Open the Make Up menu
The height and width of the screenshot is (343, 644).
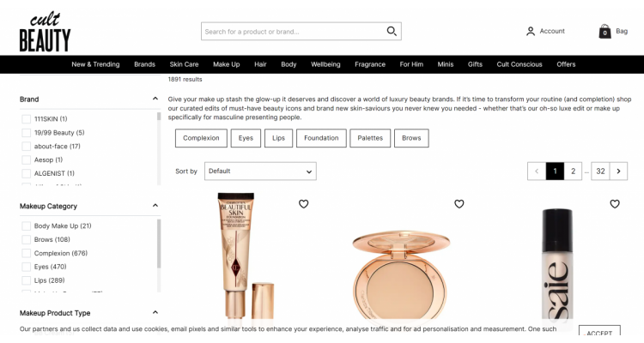point(227,64)
